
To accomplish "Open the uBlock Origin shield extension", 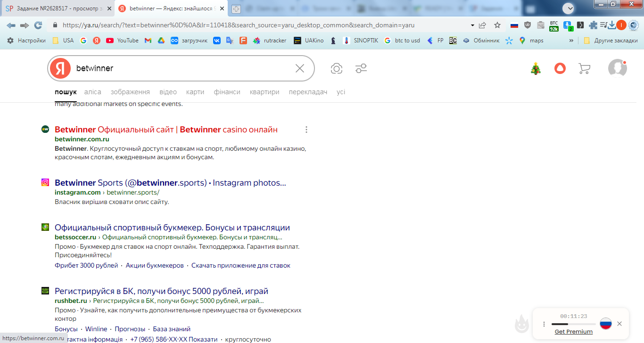I will tap(528, 25).
